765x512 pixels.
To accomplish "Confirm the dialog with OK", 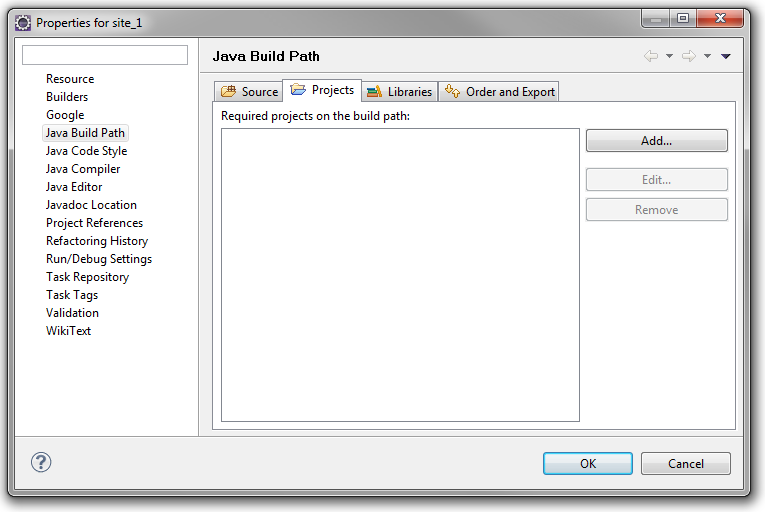I will click(x=587, y=464).
